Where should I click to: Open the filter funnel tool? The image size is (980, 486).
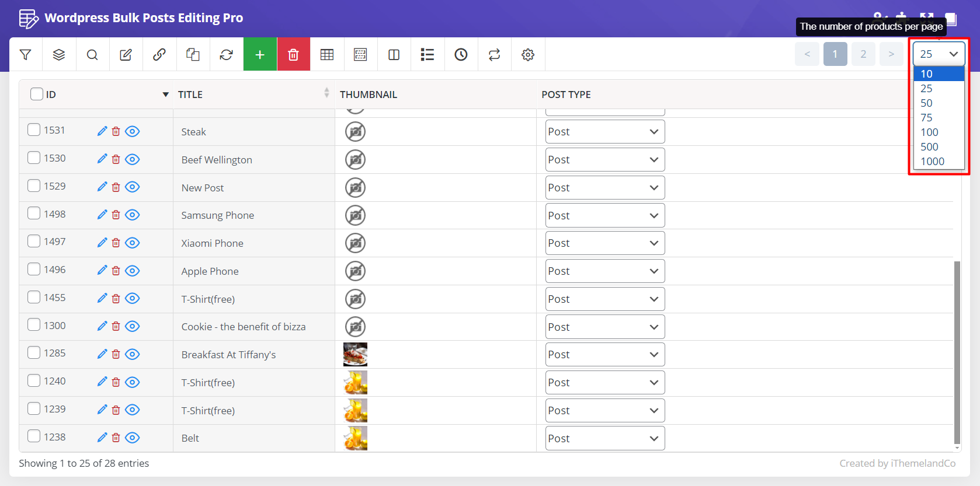coord(25,54)
